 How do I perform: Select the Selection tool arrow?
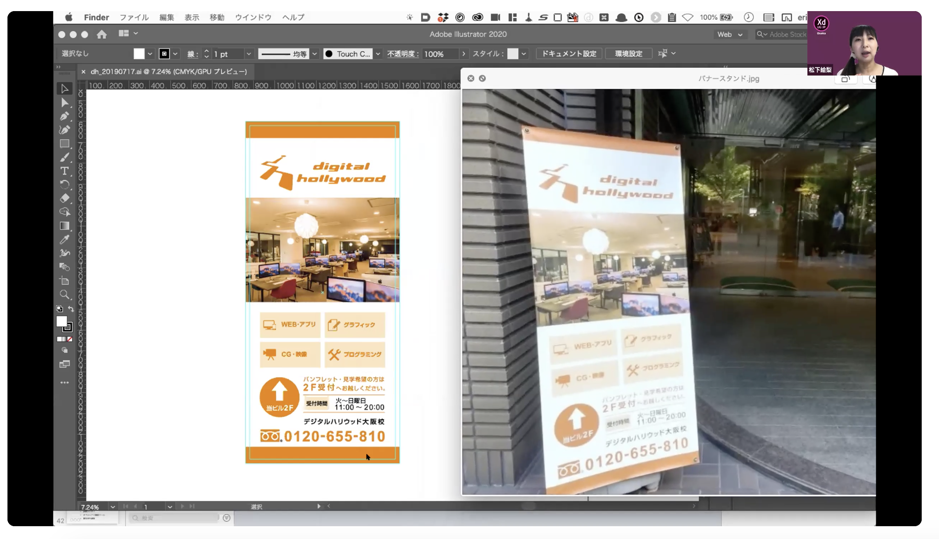click(x=65, y=89)
